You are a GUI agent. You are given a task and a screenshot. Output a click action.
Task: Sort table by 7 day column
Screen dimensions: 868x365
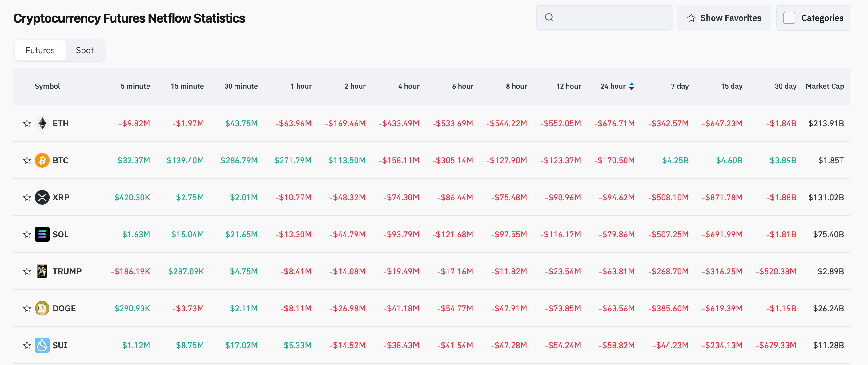point(679,86)
